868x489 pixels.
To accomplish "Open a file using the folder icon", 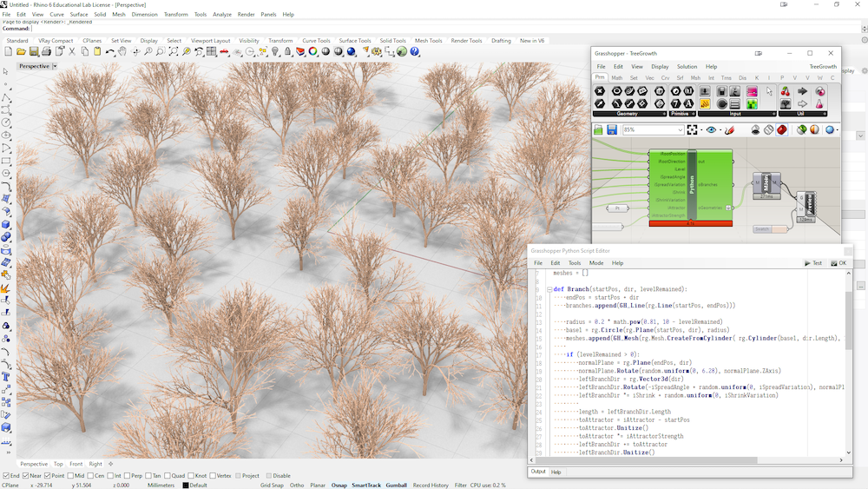I will (21, 51).
